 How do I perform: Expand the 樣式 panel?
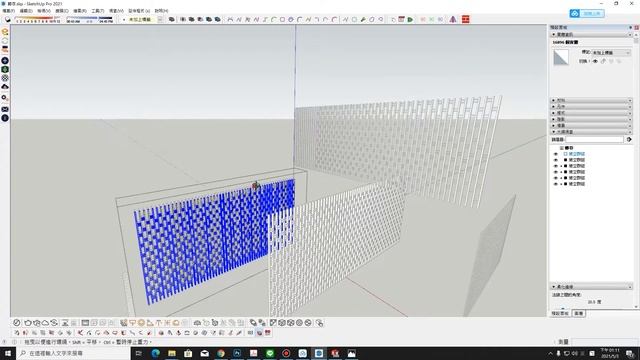[591, 113]
